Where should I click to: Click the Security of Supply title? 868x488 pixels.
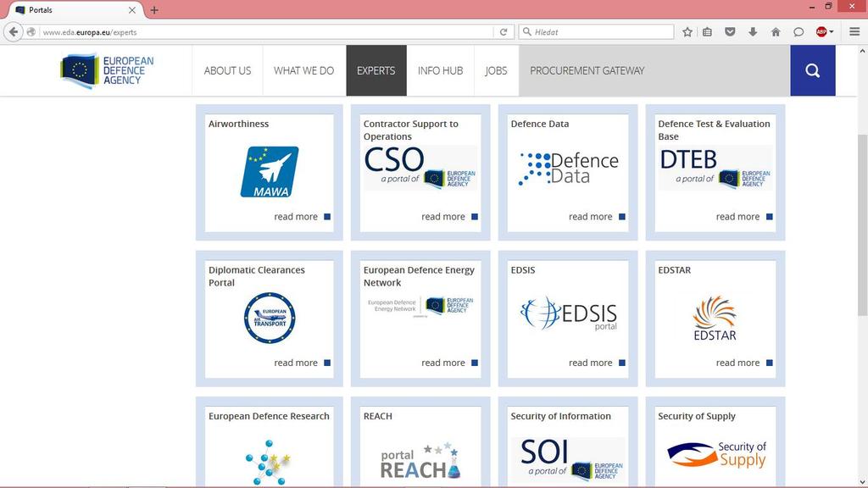tap(697, 416)
